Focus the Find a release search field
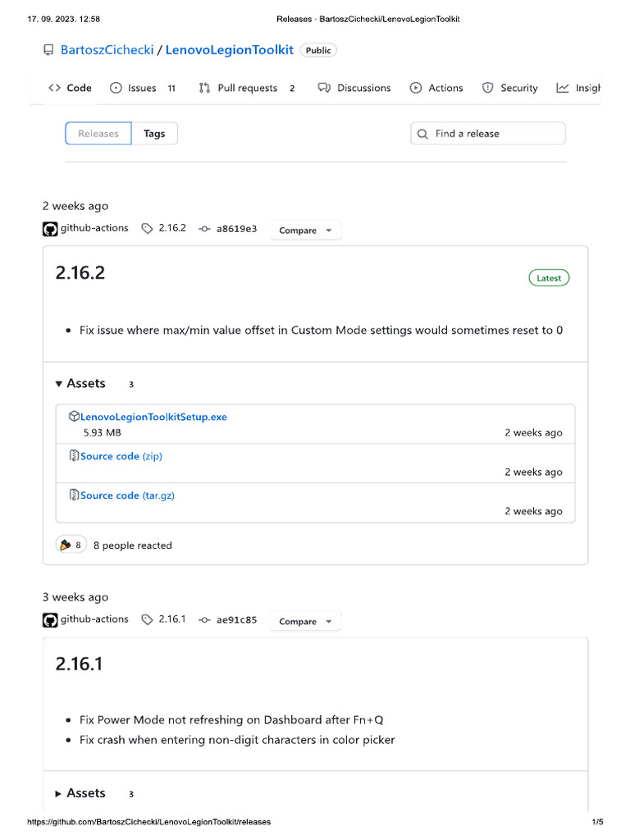The image size is (630, 840). 494,134
